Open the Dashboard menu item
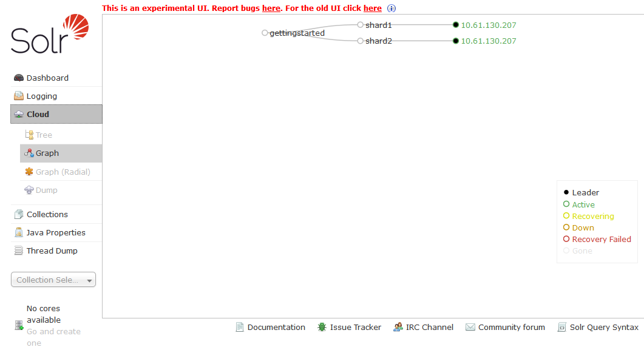Image resolution: width=644 pixels, height=350 pixels. click(x=56, y=78)
